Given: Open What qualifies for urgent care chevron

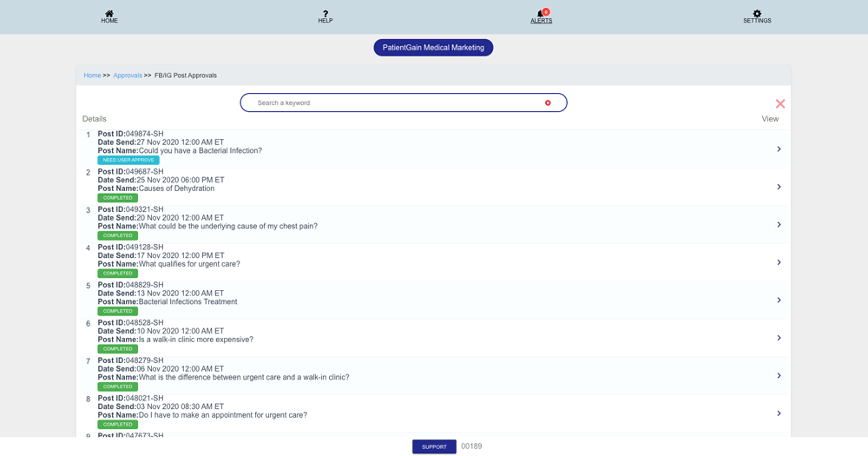Looking at the screenshot, I should [x=779, y=262].
